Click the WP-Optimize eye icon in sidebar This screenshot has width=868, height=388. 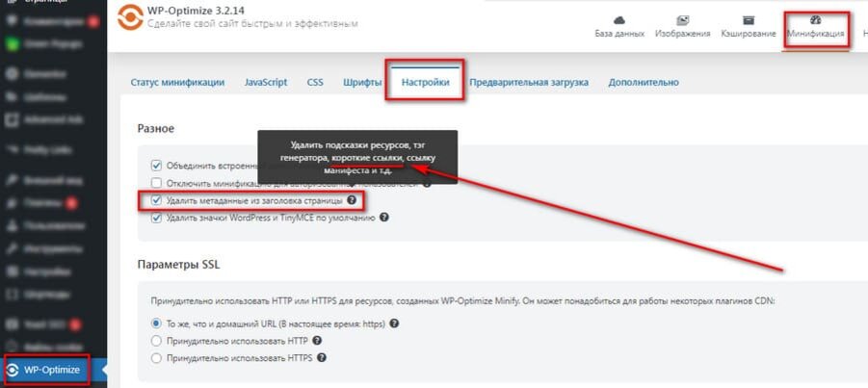[13, 371]
